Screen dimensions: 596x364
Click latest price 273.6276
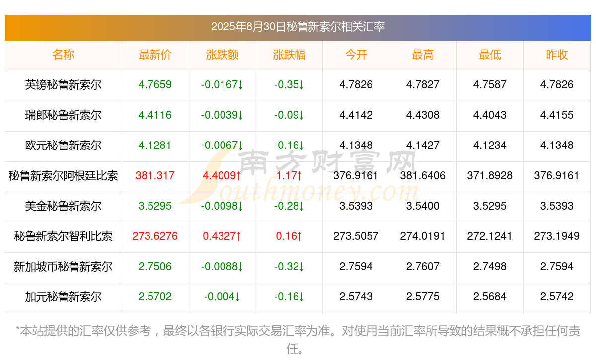[x=155, y=236]
